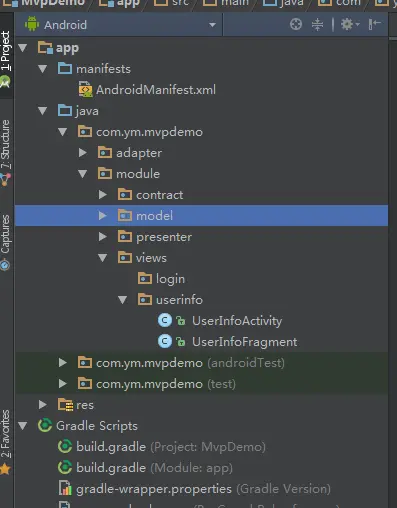Select the Gradle Scripts label
Viewport: 397px width, 508px height.
point(97,426)
